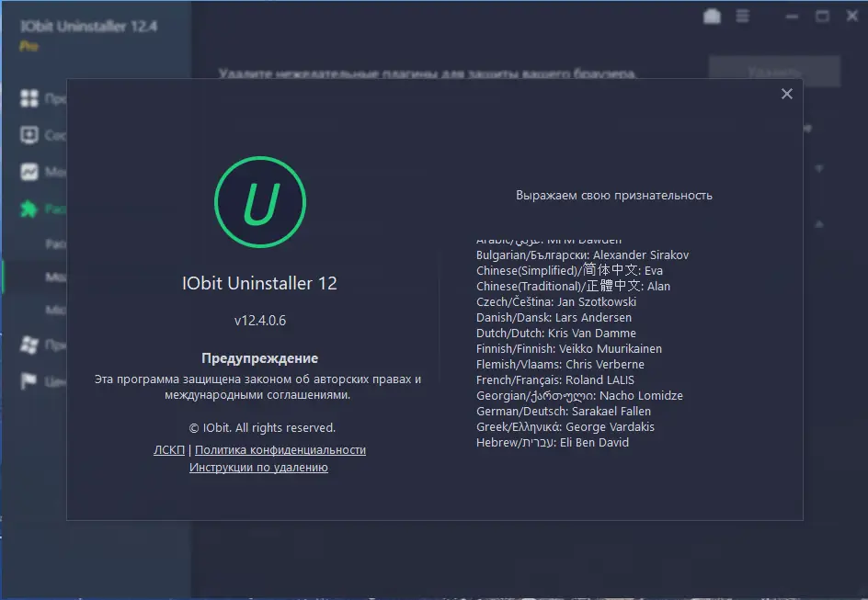Select Hebrew Eli Ben David line

[x=552, y=442]
